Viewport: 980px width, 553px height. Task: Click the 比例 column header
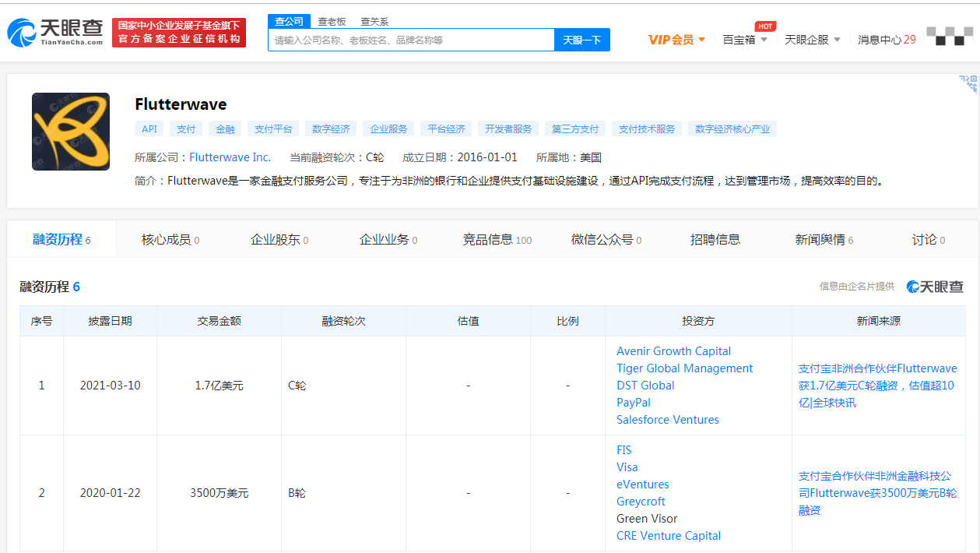click(568, 321)
